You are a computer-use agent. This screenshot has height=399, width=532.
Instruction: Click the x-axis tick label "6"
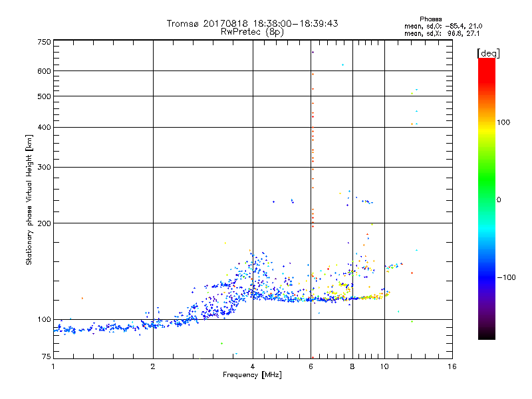(311, 366)
